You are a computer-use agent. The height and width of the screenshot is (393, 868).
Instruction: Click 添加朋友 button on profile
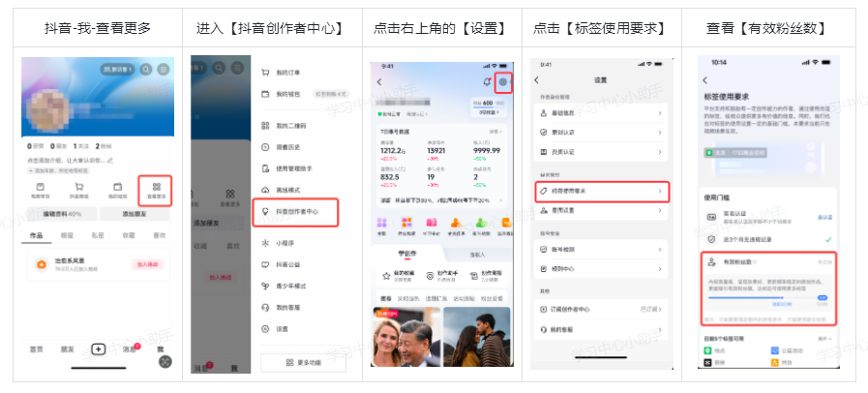(x=135, y=214)
